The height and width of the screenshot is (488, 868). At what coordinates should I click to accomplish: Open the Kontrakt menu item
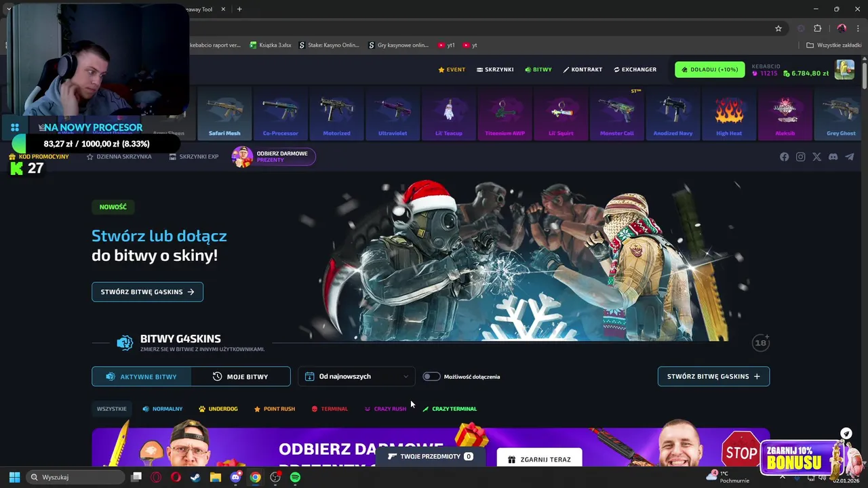coord(583,69)
